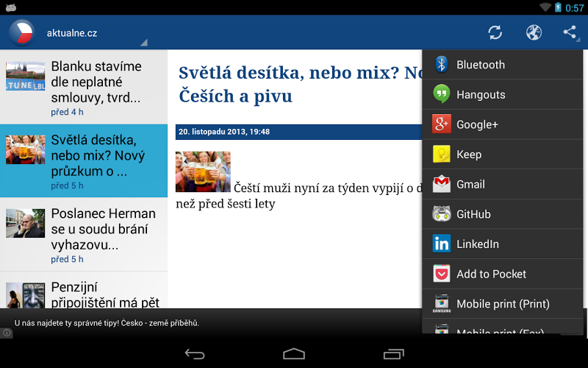Select Google+ in the share menu
The height and width of the screenshot is (368, 588).
click(x=502, y=124)
